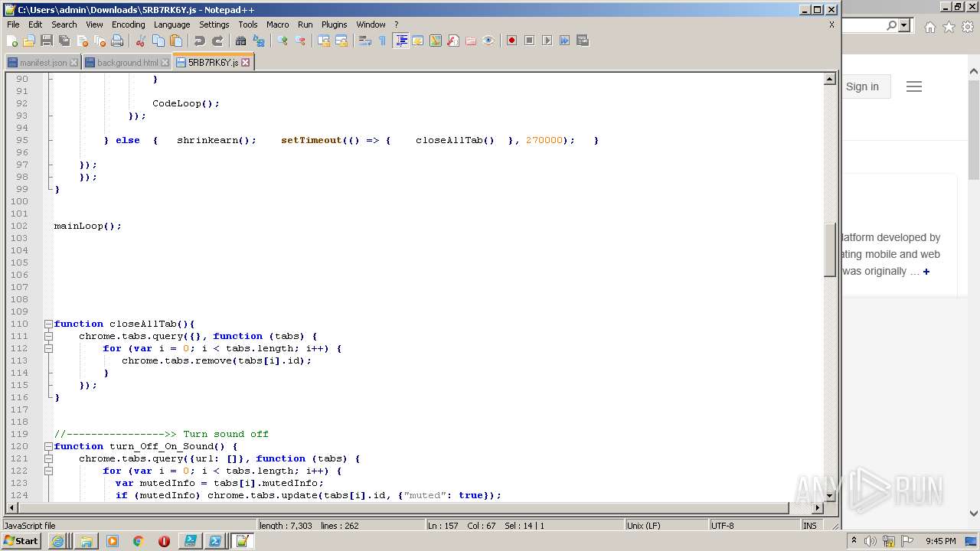
Task: Open the Edit menu
Action: point(35,24)
